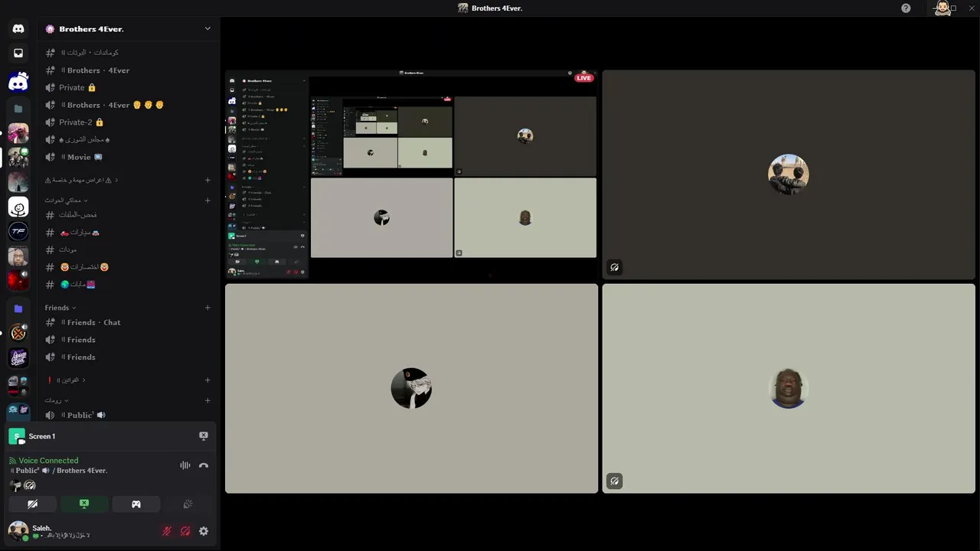Stop streaming via Screen 1 row icon

pos(204,435)
